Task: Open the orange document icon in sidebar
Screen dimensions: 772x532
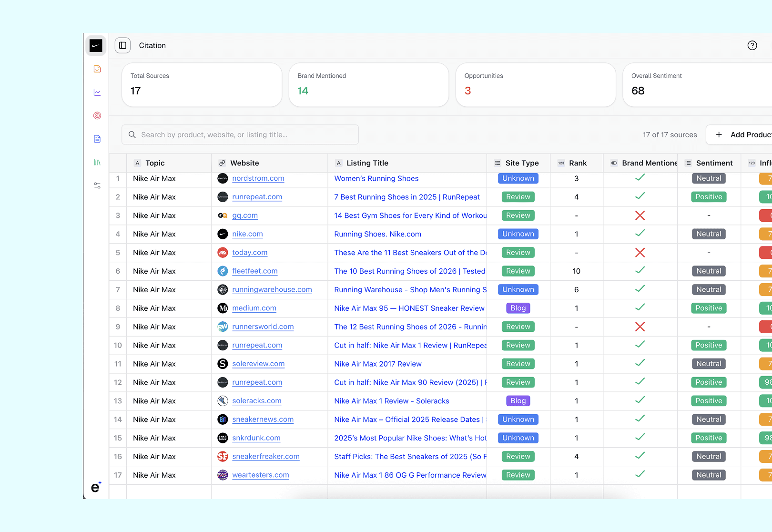Action: 97,69
